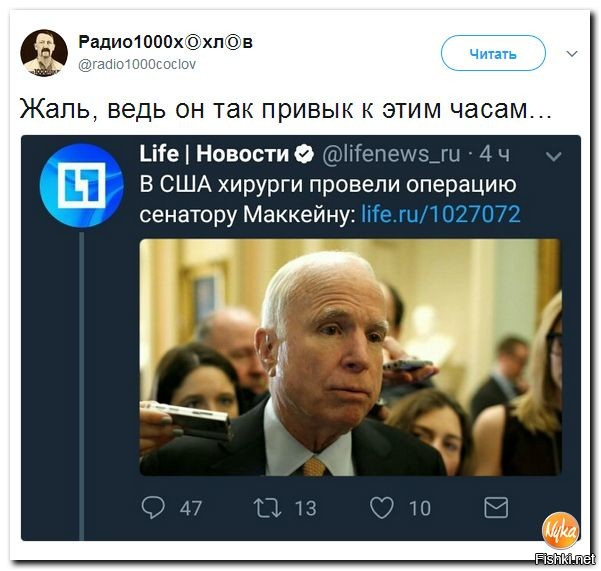Click the 47 replies count

pyautogui.click(x=190, y=508)
